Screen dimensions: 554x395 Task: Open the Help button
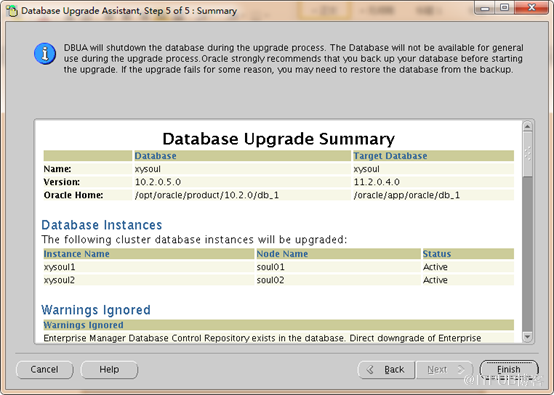click(109, 370)
